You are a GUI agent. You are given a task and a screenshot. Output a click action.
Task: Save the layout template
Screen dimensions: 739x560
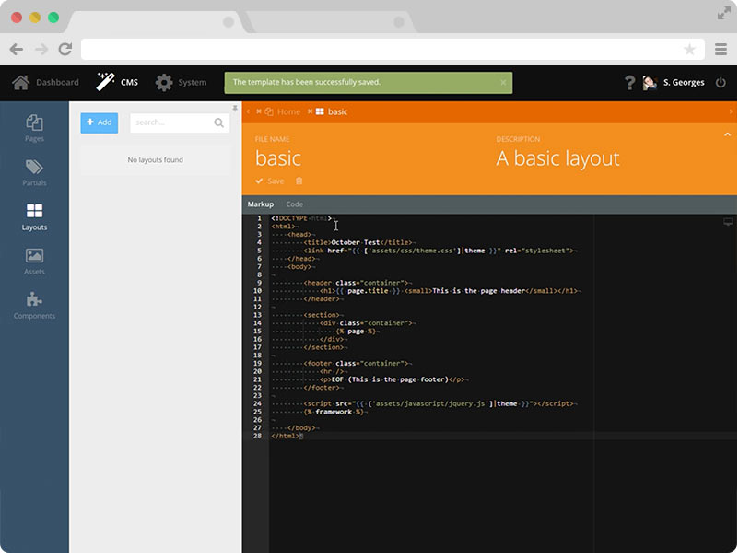tap(270, 181)
